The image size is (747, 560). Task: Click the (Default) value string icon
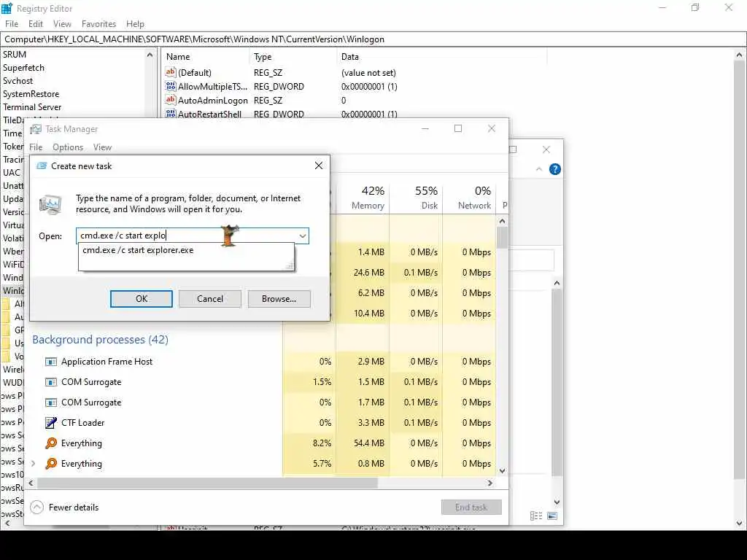pyautogui.click(x=171, y=72)
